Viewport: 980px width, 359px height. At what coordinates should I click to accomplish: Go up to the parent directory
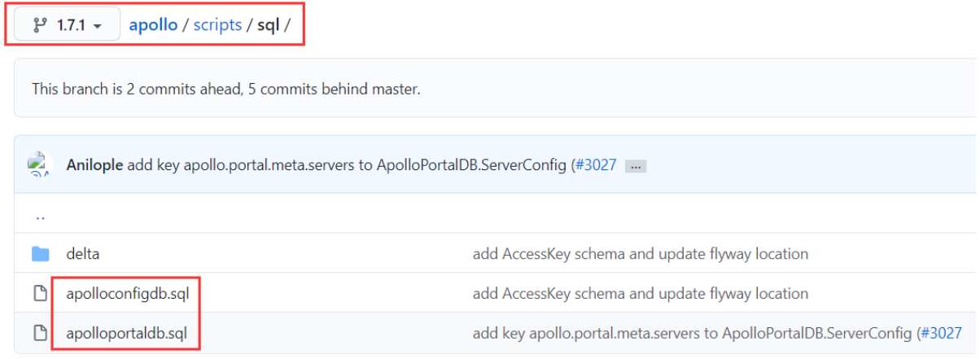coord(39,217)
